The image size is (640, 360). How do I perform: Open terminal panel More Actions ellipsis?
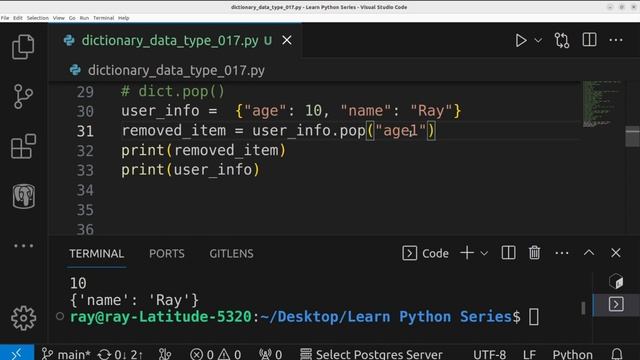(562, 253)
